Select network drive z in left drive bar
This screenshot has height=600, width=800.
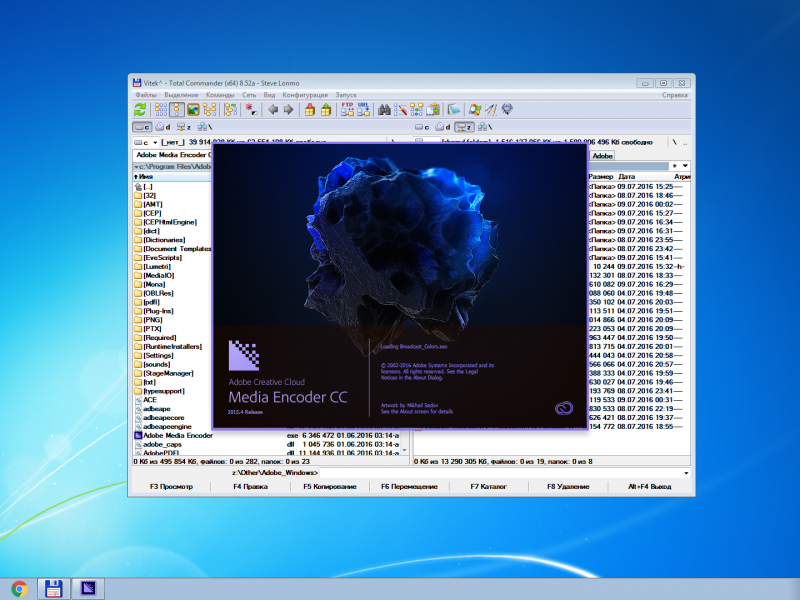[184, 127]
